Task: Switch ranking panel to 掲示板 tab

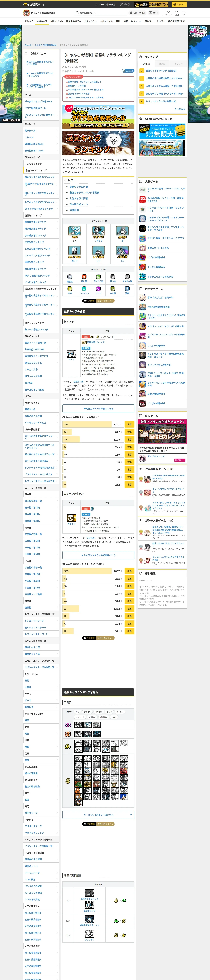Action: point(162,64)
